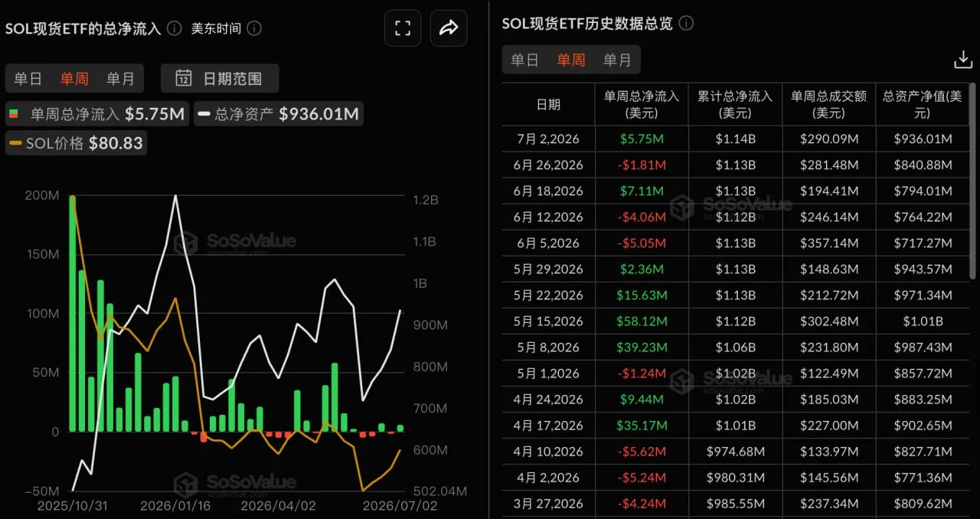Switch chart to 单日 view
This screenshot has width=980, height=519.
tap(28, 78)
